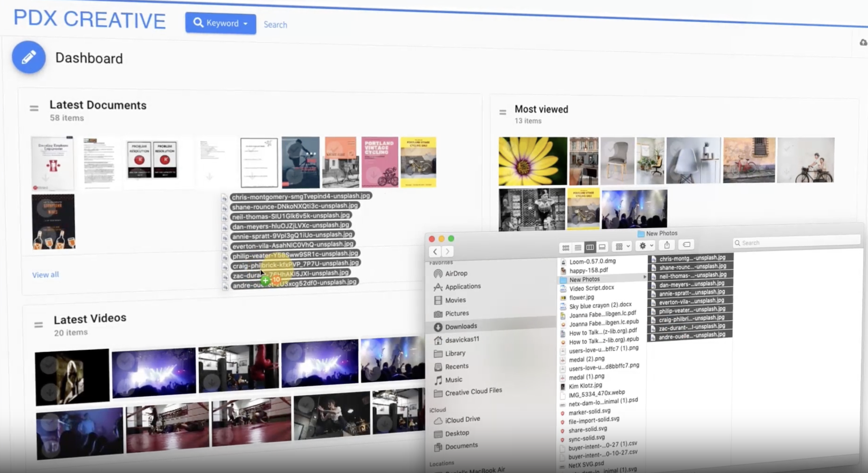The image size is (868, 473).
Task: Click the blue pencil edit dashboard icon
Action: pyautogui.click(x=29, y=57)
